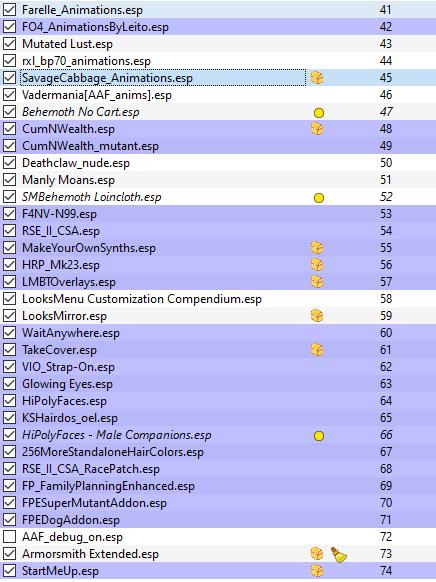Uncheck Deathclaw_nude.esp plugin

click(9, 163)
